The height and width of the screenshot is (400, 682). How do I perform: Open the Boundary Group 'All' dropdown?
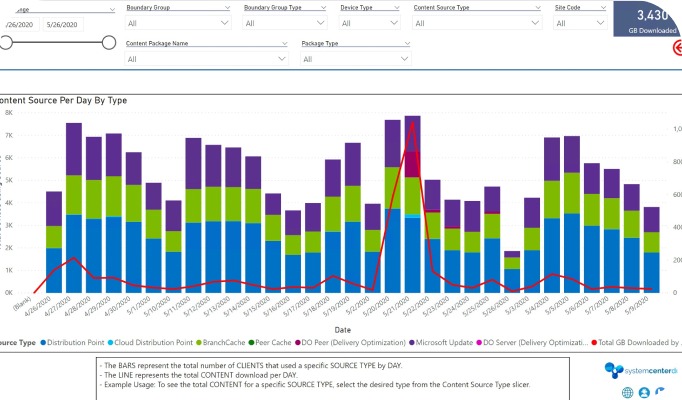(178, 23)
